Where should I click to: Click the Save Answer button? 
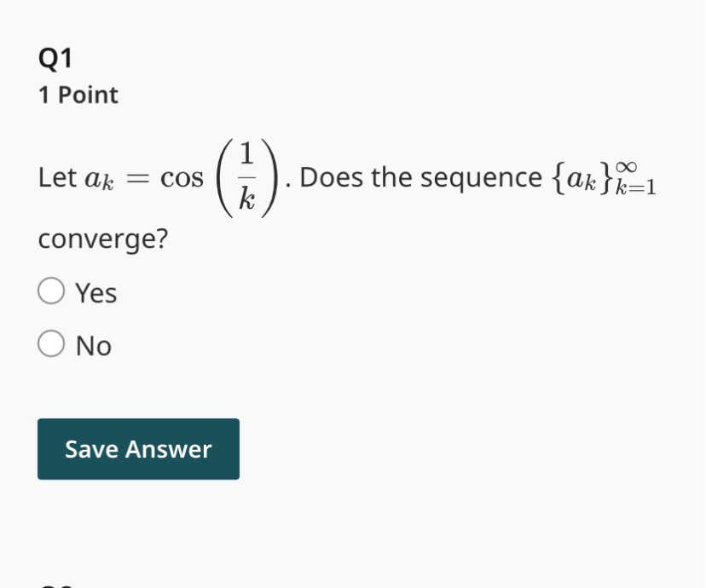pyautogui.click(x=138, y=449)
